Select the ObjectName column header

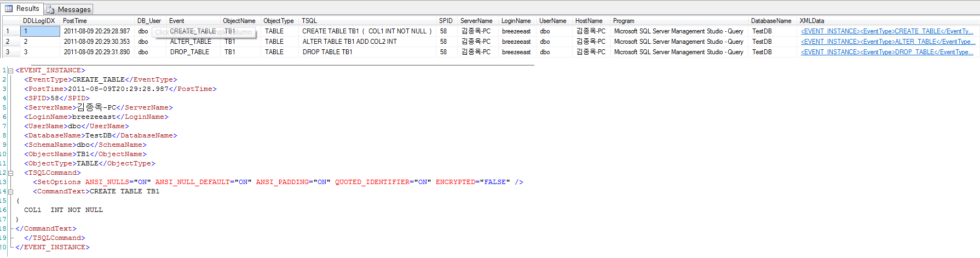(240, 21)
